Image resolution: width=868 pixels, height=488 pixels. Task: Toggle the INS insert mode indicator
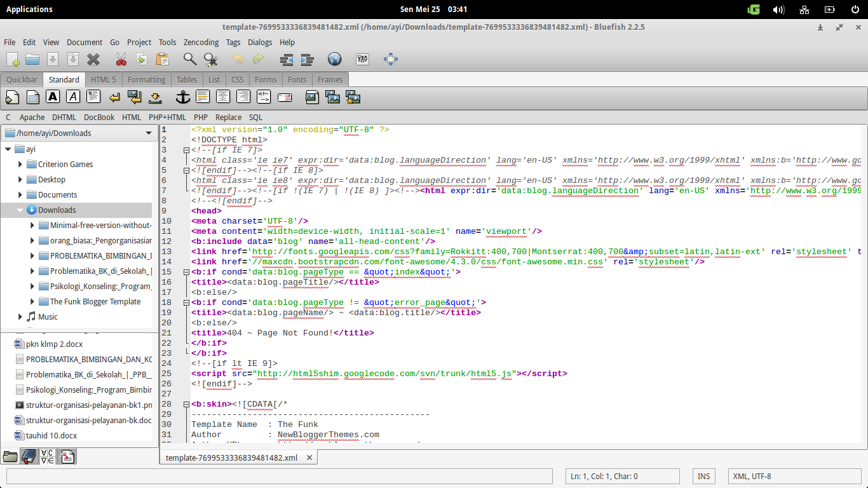tap(703, 477)
